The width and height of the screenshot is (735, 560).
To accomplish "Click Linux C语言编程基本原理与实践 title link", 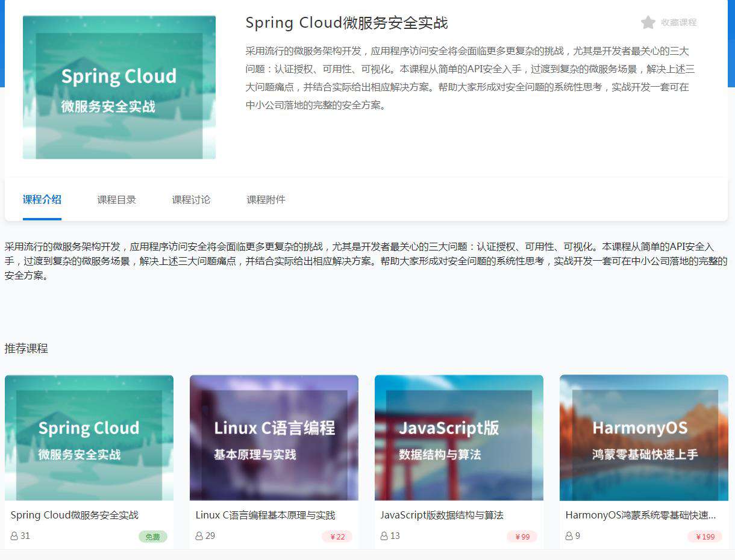I will [x=266, y=515].
